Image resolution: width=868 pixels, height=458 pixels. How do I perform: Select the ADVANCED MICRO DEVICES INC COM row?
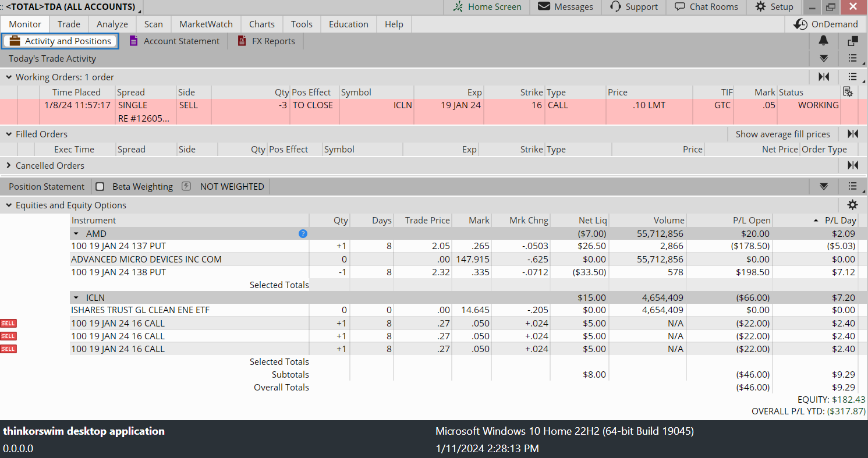pyautogui.click(x=465, y=259)
